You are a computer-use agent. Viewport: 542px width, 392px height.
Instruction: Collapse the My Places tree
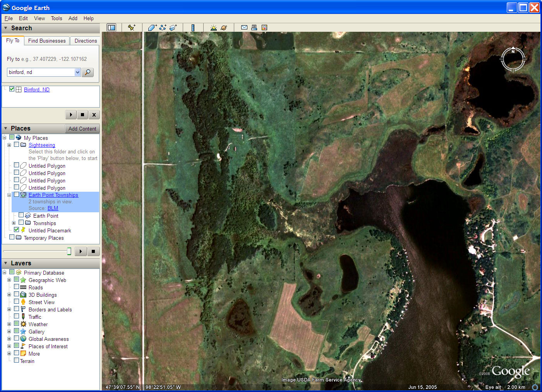[x=4, y=138]
